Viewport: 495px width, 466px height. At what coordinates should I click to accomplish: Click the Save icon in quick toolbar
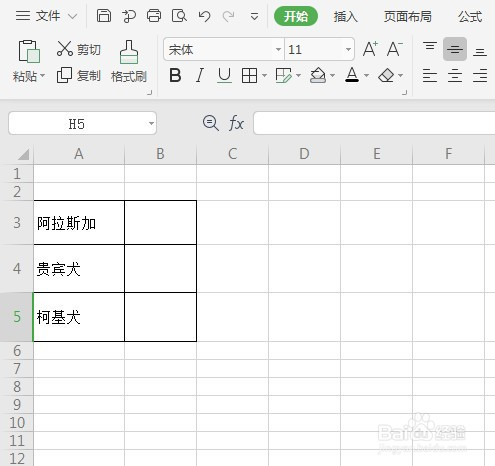click(104, 16)
